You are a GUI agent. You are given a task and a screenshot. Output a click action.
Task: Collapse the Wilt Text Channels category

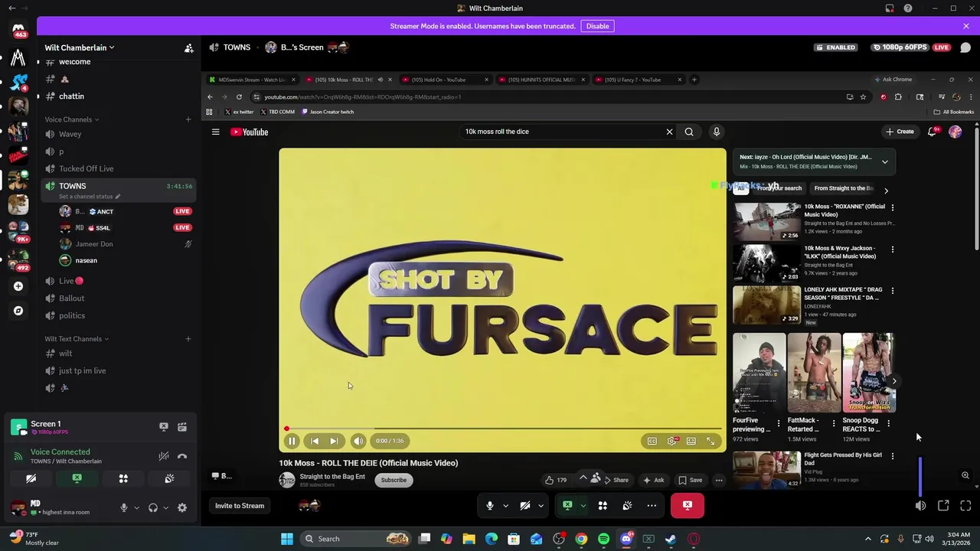[x=77, y=339]
